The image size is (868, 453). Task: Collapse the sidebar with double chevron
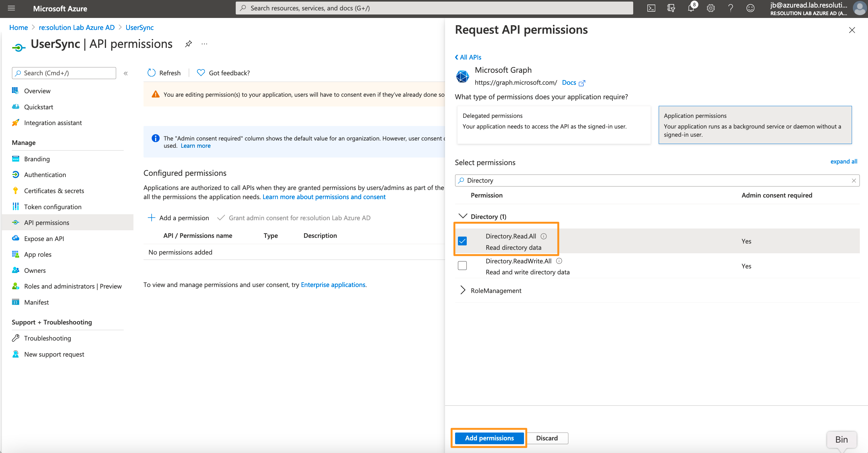(x=126, y=73)
